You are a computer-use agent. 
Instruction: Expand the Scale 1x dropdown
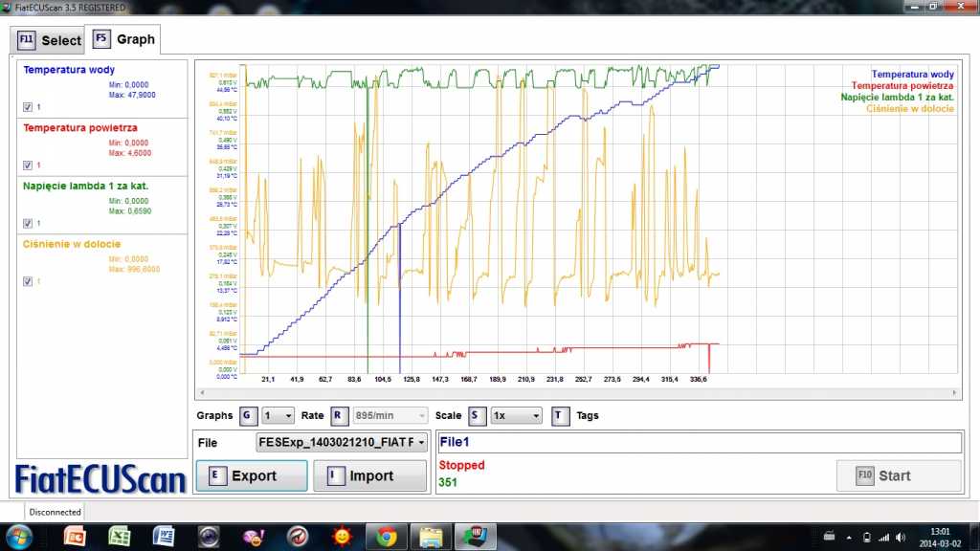point(516,416)
